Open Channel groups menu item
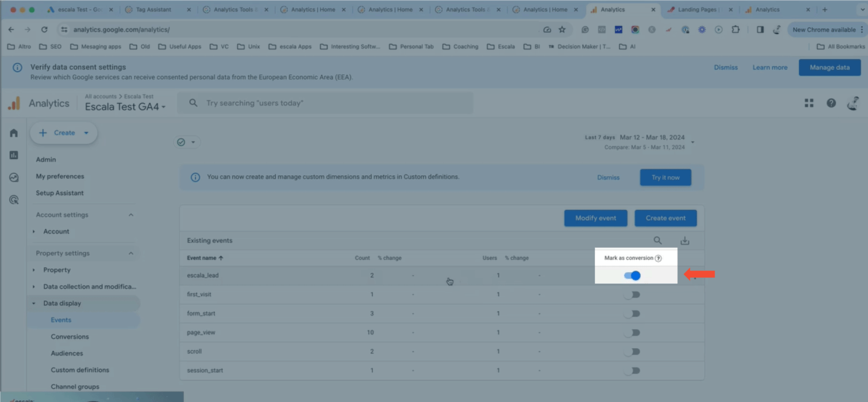The image size is (868, 402). pos(75,387)
